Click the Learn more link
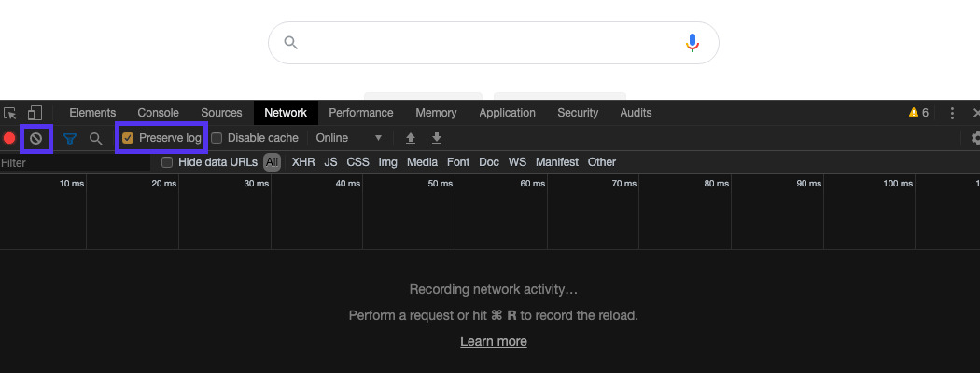 (x=493, y=341)
